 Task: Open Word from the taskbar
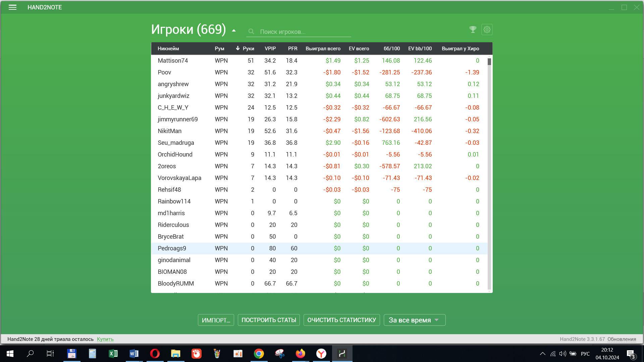[134, 354]
